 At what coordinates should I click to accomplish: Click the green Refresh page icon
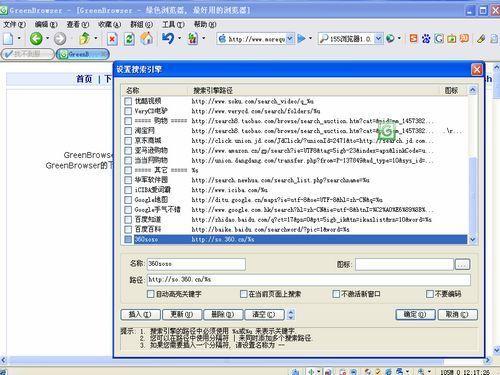pyautogui.click(x=129, y=39)
